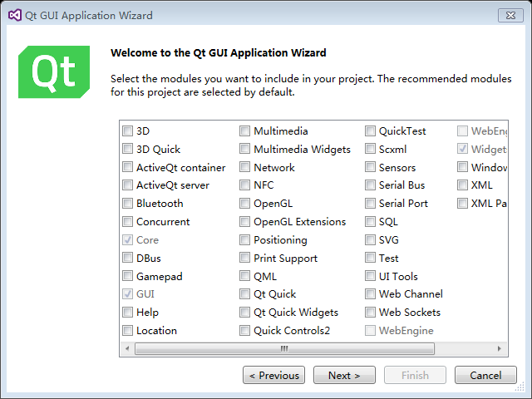532x399 pixels.
Task: Click the scrollbar right arrow
Action: 500,348
